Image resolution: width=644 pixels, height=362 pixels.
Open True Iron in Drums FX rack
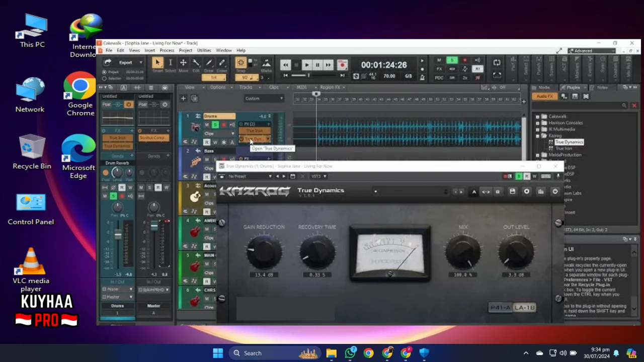point(255,131)
